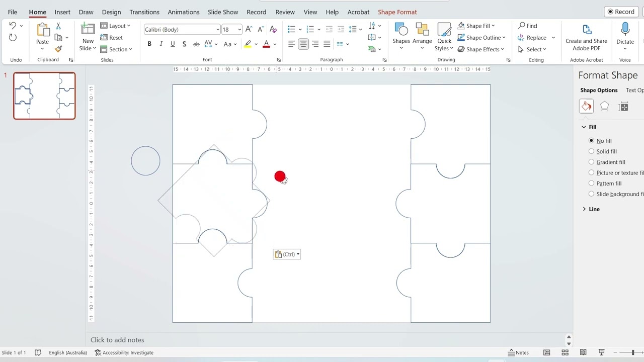Screen dimensions: 644x362
Task: Apply Italic formatting
Action: (161, 44)
